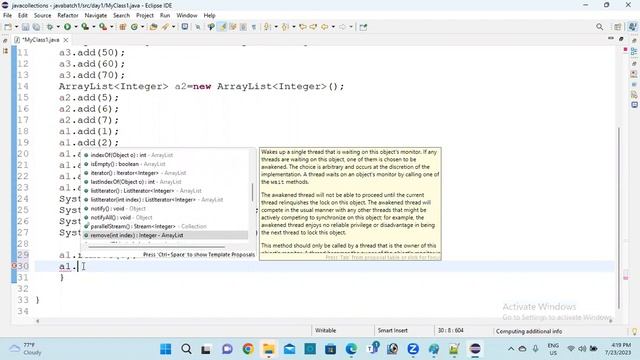Open the Window menu
This screenshot has height=360, width=640.
(187, 16)
